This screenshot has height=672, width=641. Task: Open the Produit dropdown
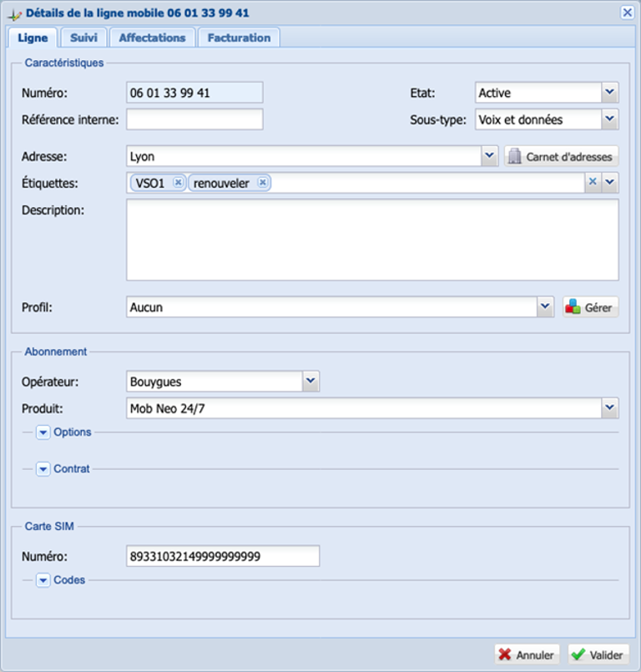[x=610, y=408]
